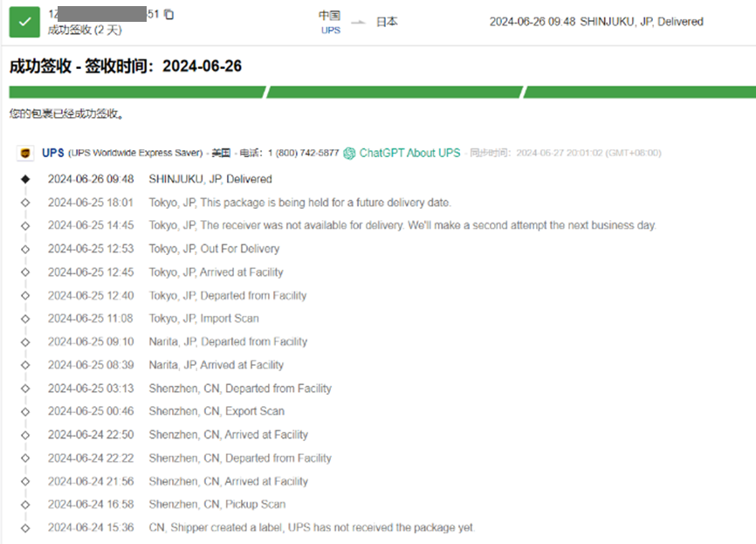The image size is (756, 544).
Task: Click the UPS phone number 1 (800) 742-5877
Action: pyautogui.click(x=304, y=153)
